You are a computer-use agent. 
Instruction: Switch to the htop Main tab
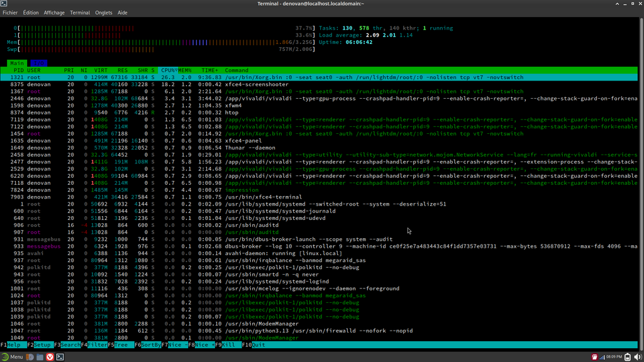17,63
